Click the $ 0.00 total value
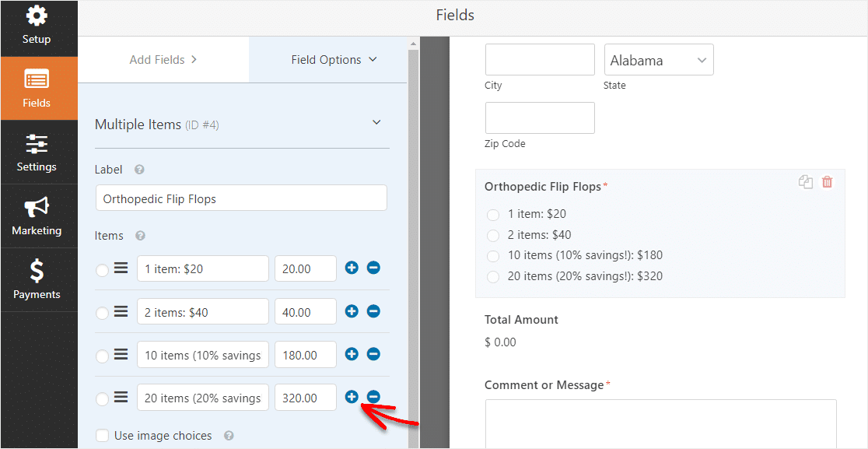Image resolution: width=868 pixels, height=449 pixels. pos(500,342)
